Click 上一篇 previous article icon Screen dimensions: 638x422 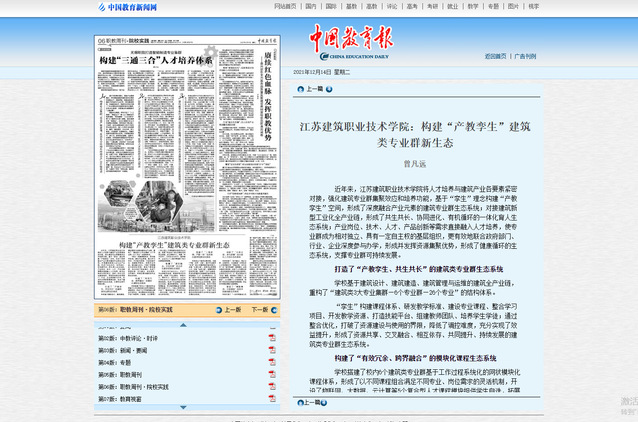pos(302,89)
